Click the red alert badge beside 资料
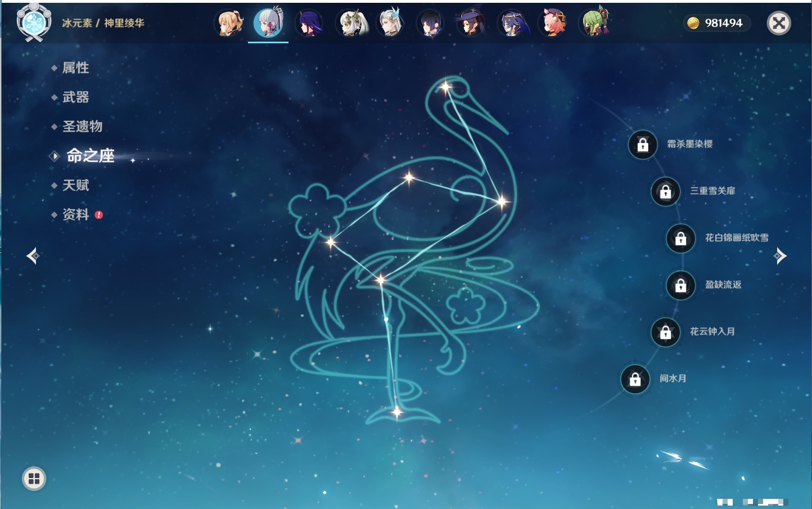 tap(99, 215)
